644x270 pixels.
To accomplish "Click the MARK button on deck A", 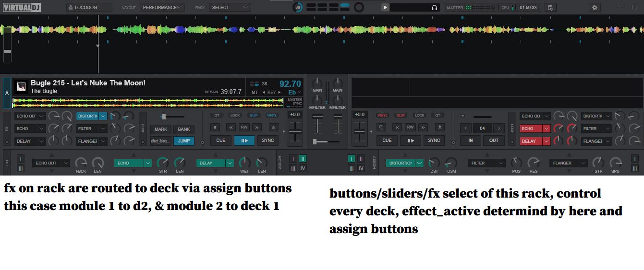I will [161, 129].
